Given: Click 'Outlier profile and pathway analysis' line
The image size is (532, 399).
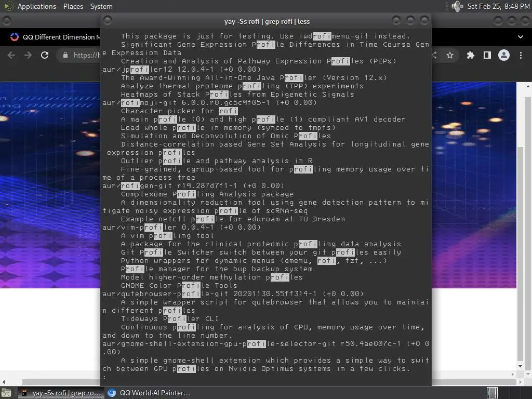Looking at the screenshot, I should 217,161.
